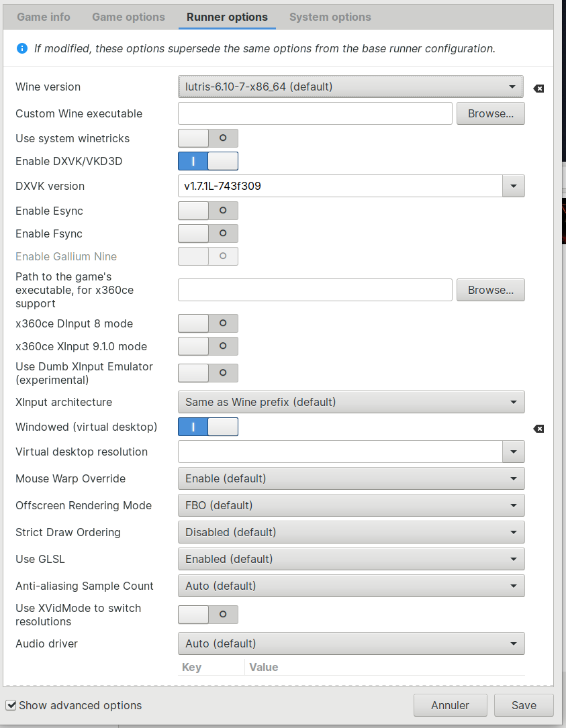Disable Windowed (virtual desktop) switch

pos(207,427)
